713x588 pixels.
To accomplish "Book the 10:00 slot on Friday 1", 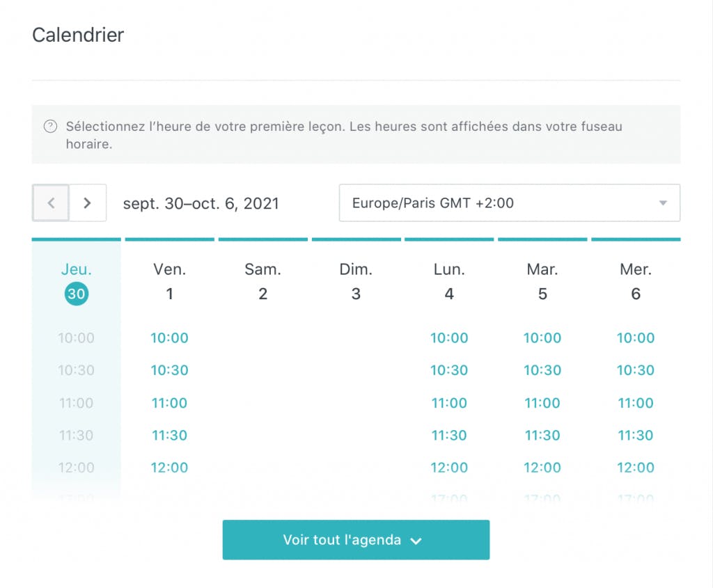I will click(x=170, y=338).
